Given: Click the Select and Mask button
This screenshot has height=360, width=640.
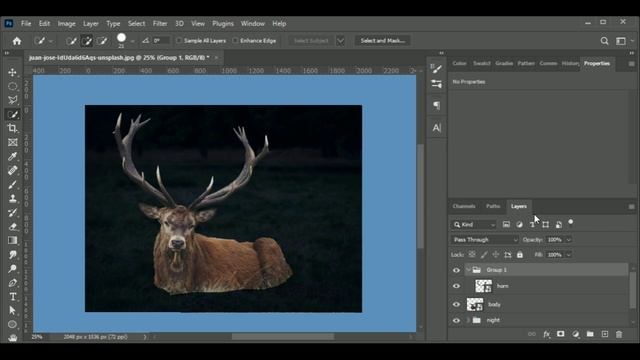Looking at the screenshot, I should [x=382, y=41].
